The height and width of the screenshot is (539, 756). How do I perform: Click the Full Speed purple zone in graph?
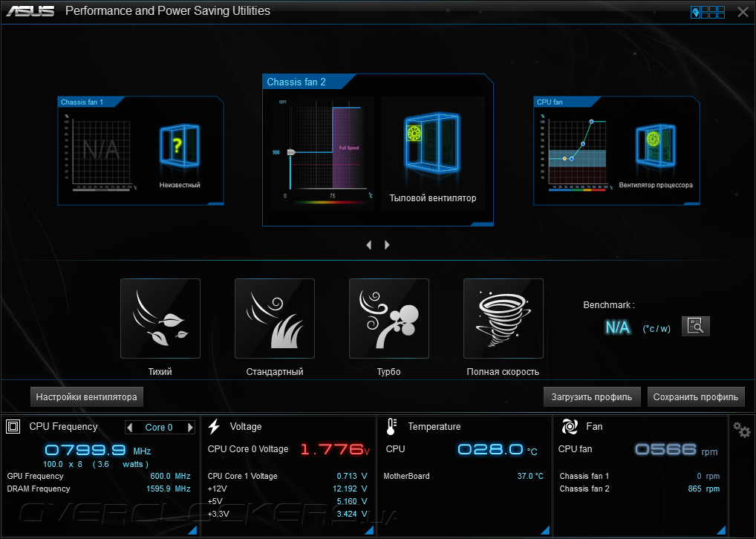coord(347,148)
